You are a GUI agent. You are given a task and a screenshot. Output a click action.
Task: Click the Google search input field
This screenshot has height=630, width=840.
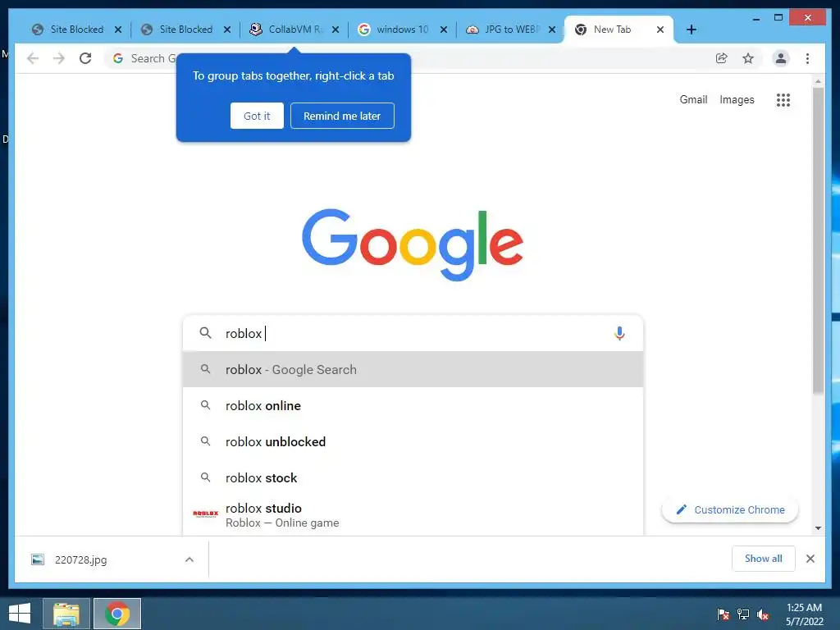click(x=413, y=333)
